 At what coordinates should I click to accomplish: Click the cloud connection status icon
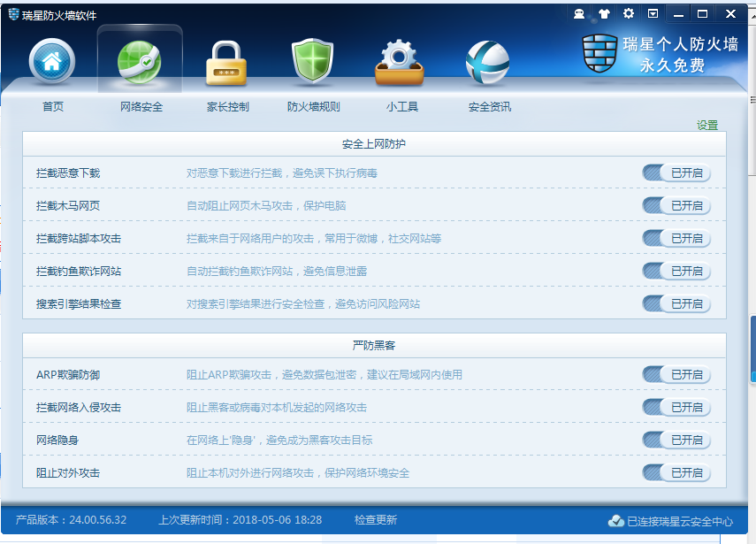pyautogui.click(x=615, y=521)
